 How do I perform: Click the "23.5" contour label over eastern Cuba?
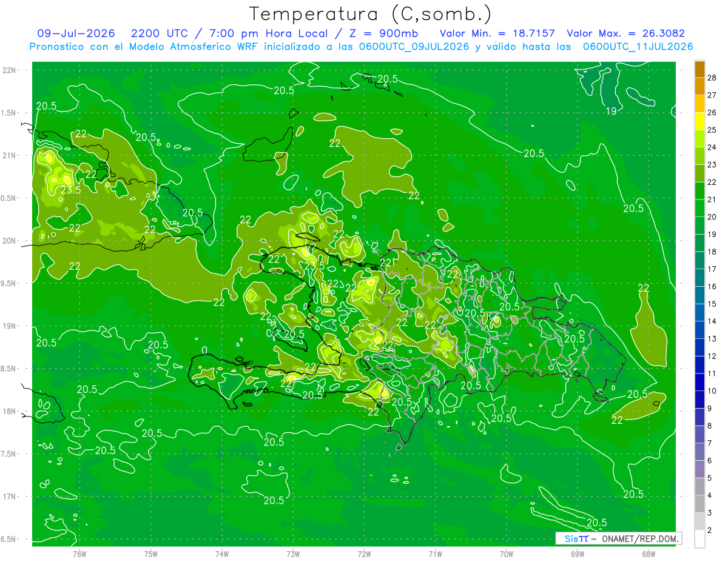click(71, 190)
